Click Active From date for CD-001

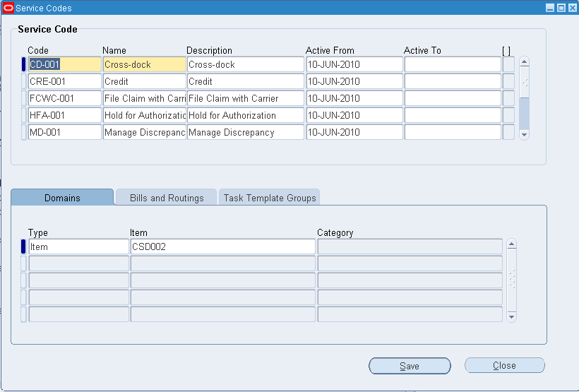click(354, 64)
